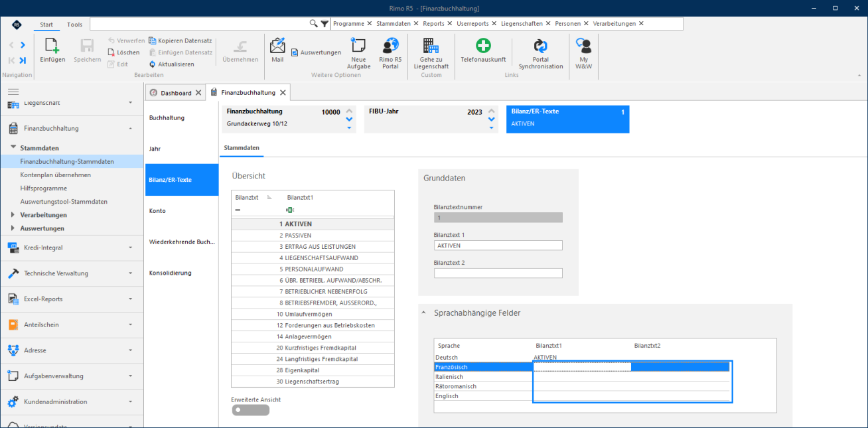Click the Bilanztext 2 input field
The height and width of the screenshot is (428, 868).
click(498, 273)
